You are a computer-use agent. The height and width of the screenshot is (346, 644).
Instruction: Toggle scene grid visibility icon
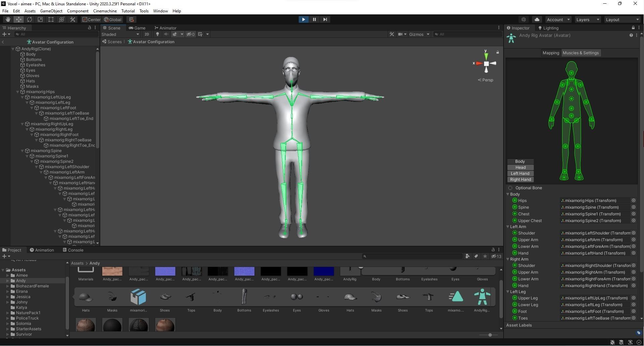pos(200,34)
